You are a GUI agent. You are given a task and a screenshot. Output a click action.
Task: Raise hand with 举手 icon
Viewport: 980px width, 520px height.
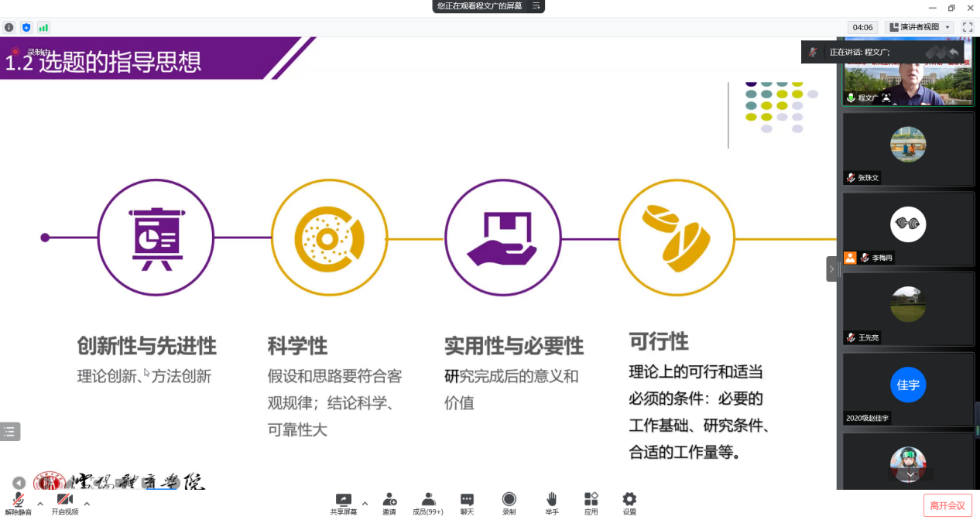tap(551, 503)
